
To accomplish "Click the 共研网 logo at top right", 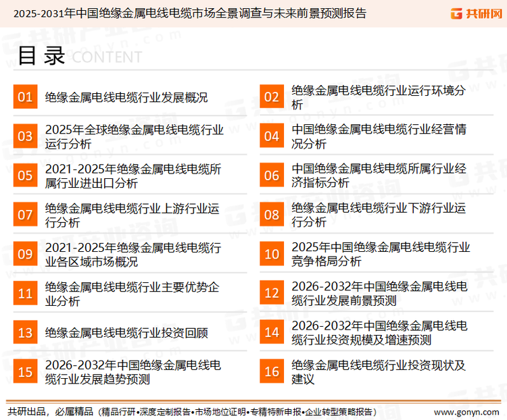I will point(477,14).
